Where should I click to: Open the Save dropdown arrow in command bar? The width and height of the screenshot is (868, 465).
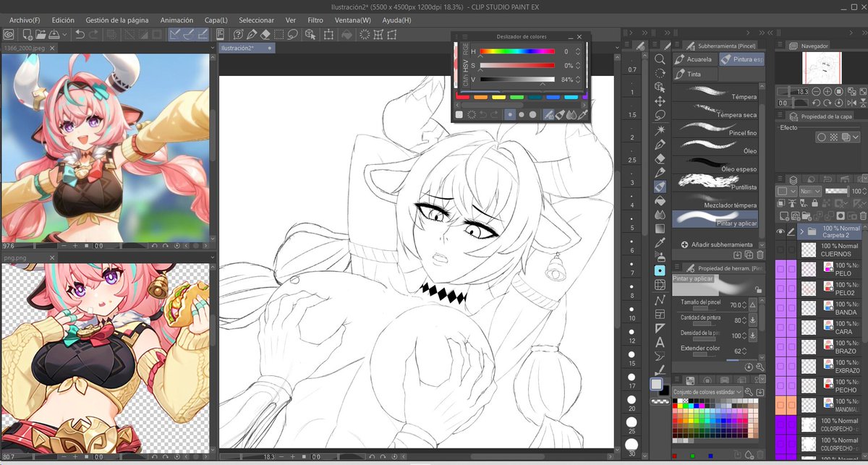coord(65,34)
